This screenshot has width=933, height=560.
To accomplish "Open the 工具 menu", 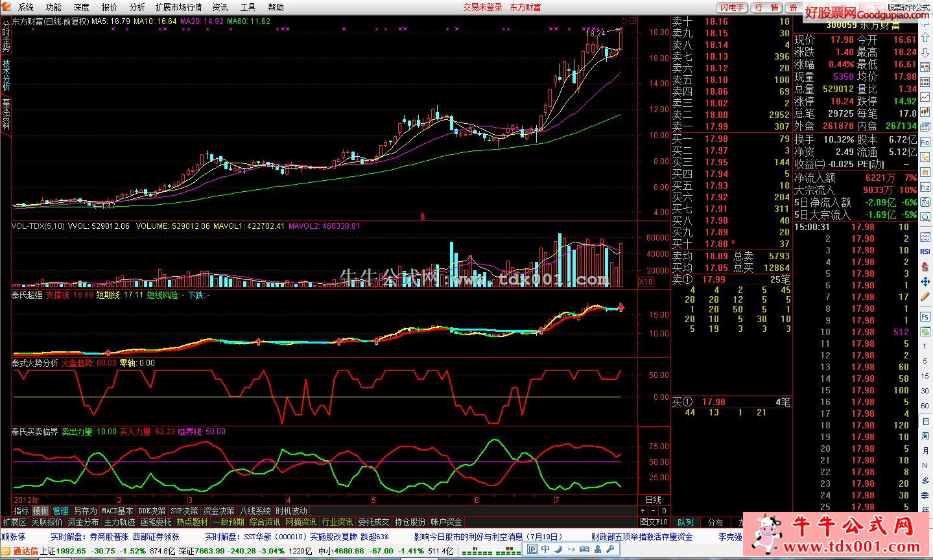I will tap(248, 7).
